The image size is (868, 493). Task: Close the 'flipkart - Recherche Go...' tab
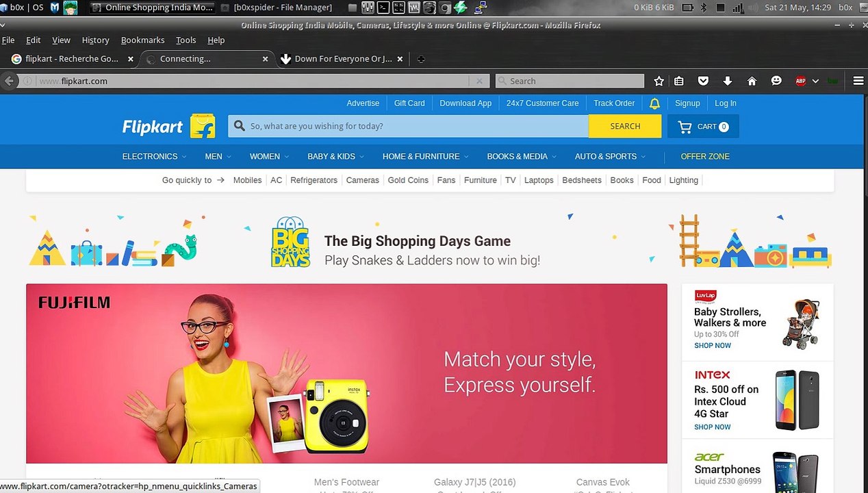coord(130,59)
